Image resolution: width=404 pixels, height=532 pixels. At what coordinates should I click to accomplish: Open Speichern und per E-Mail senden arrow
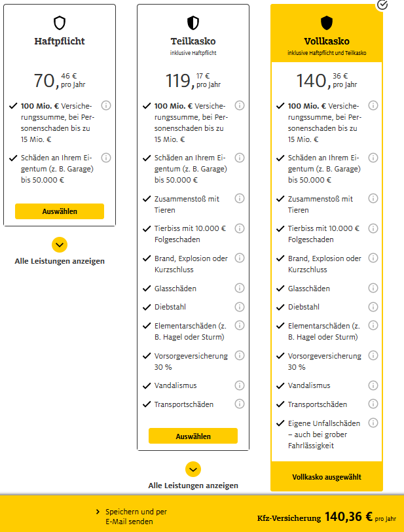pos(98,512)
